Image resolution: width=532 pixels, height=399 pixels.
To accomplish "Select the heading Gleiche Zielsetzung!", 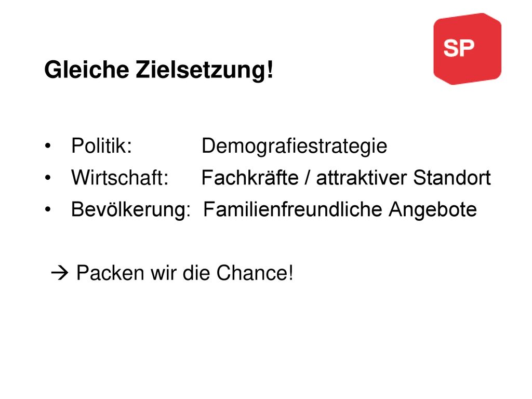I will (159, 70).
